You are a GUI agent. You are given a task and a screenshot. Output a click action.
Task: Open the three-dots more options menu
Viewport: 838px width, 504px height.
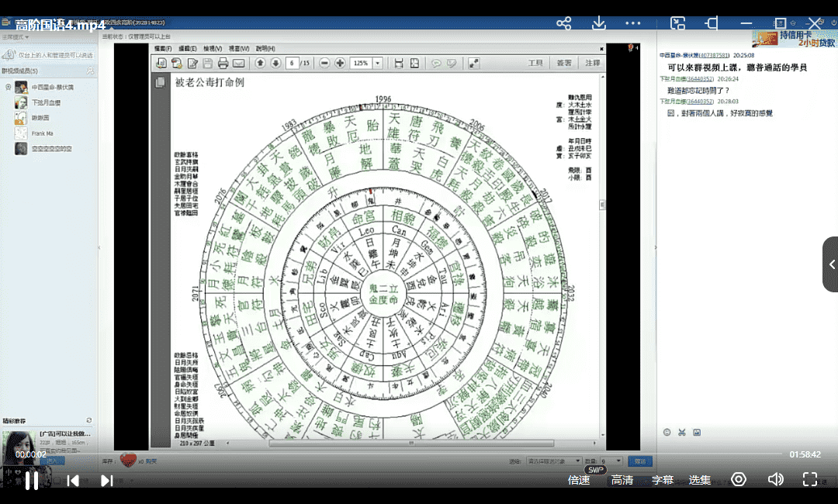point(633,23)
